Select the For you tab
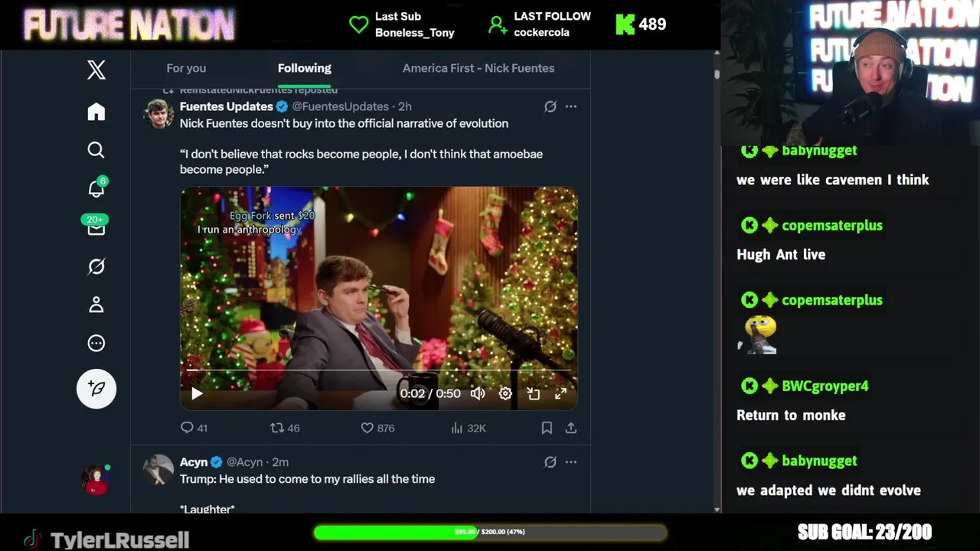The width and height of the screenshot is (980, 551). point(186,68)
